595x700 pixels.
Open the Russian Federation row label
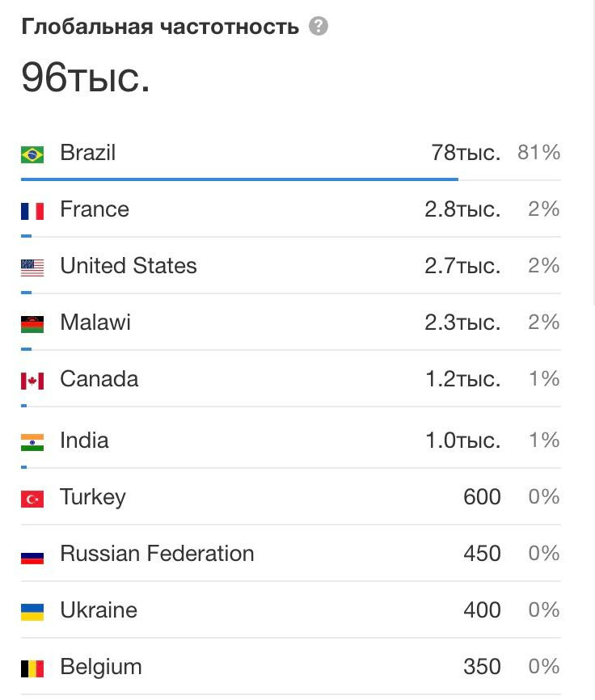click(157, 554)
